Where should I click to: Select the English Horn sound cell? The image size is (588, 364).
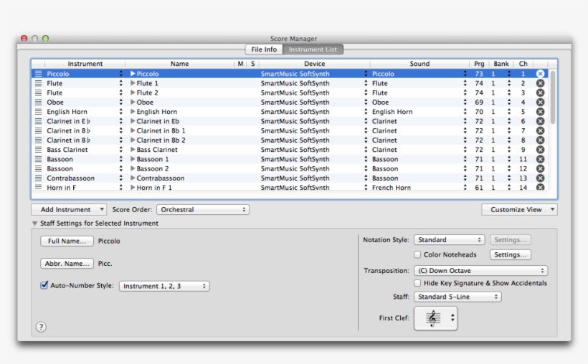tap(392, 112)
